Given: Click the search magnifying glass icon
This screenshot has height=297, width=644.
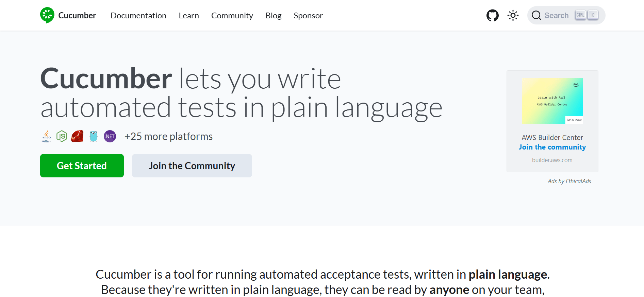Looking at the screenshot, I should click(536, 15).
